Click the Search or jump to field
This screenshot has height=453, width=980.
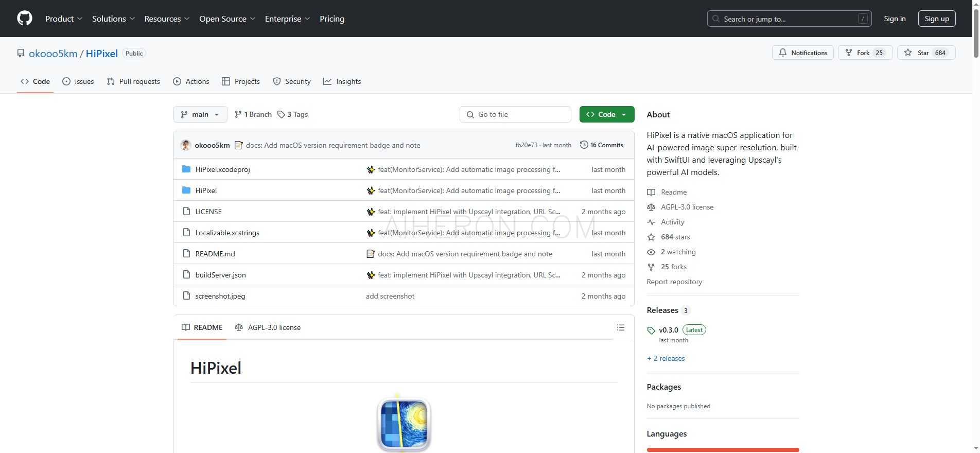point(790,19)
